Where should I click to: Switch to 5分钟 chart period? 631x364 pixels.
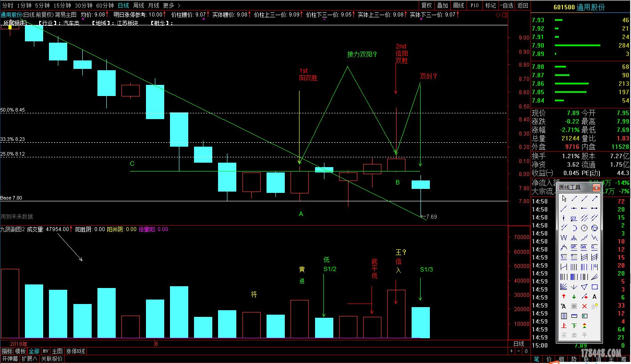coord(42,5)
